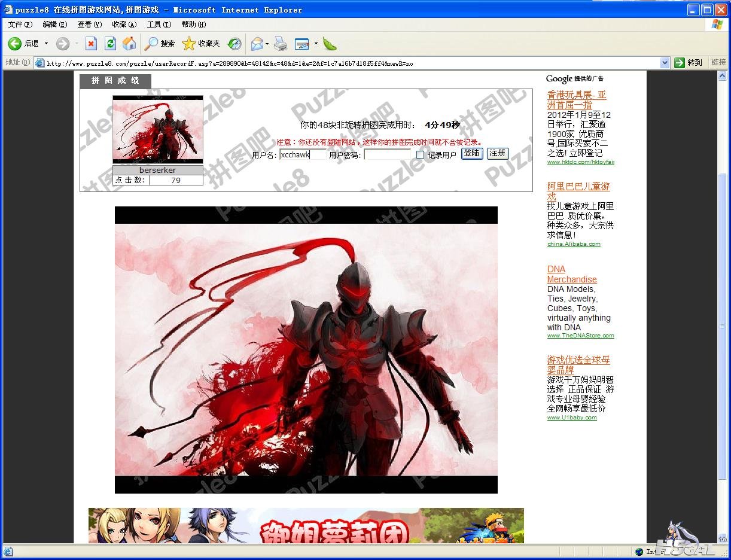Image resolution: width=731 pixels, height=560 pixels.
Task: Open the Back button history dropdown arrow
Action: tap(46, 44)
